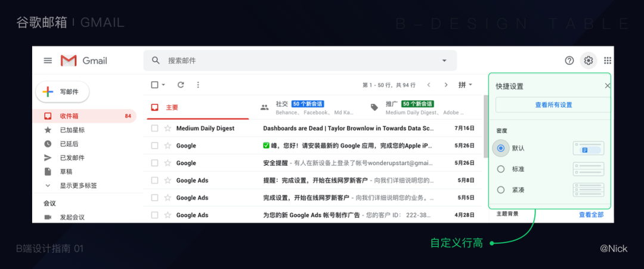This screenshot has height=269, width=644.
Task: Close the 快捷设置 panel
Action: click(608, 86)
